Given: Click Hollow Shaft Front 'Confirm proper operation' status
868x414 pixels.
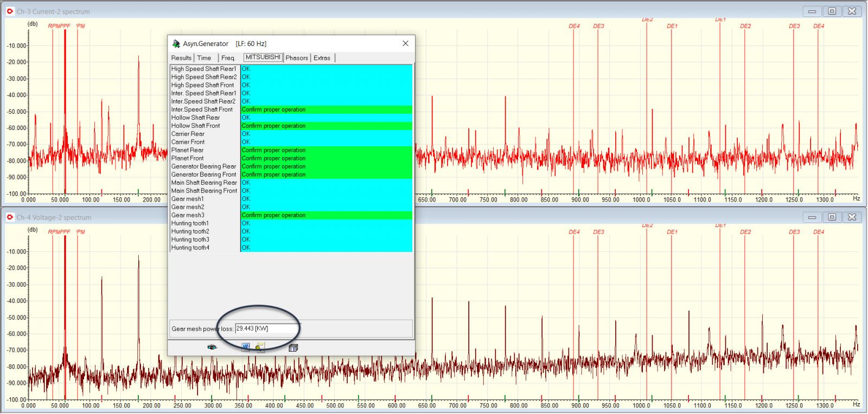Looking at the screenshot, I should 327,126.
